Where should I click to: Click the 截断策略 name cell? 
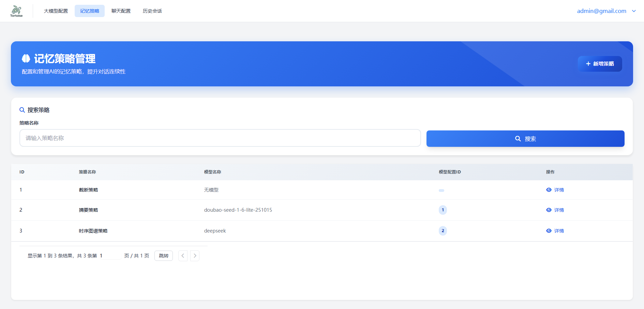[x=88, y=190]
